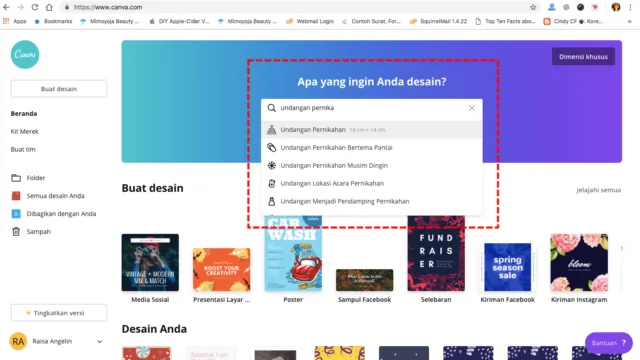The width and height of the screenshot is (640, 360).
Task: Open the Presentasi Layar design thumbnail
Action: (x=222, y=269)
